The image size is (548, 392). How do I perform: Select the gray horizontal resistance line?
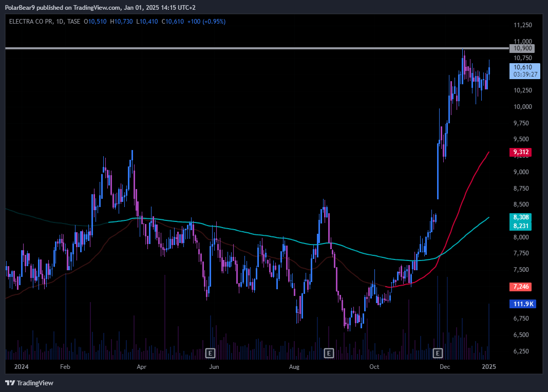tap(257, 48)
